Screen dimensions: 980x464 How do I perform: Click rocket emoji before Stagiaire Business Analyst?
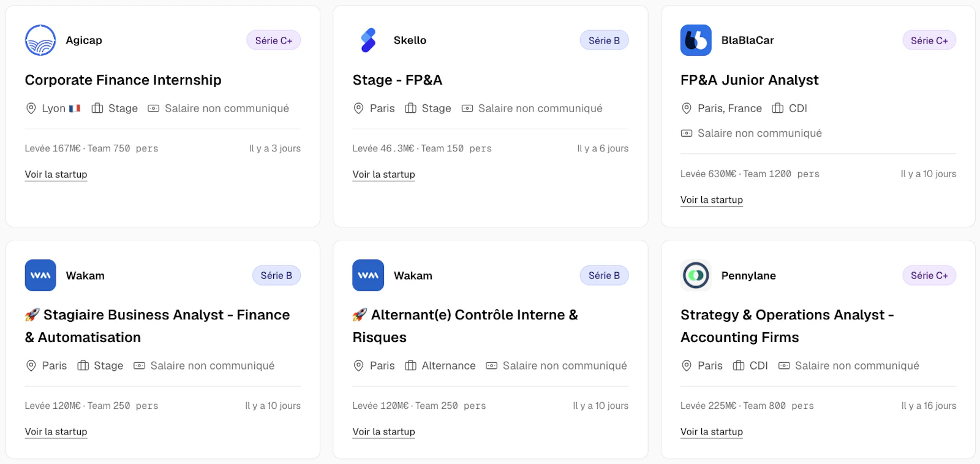32,315
